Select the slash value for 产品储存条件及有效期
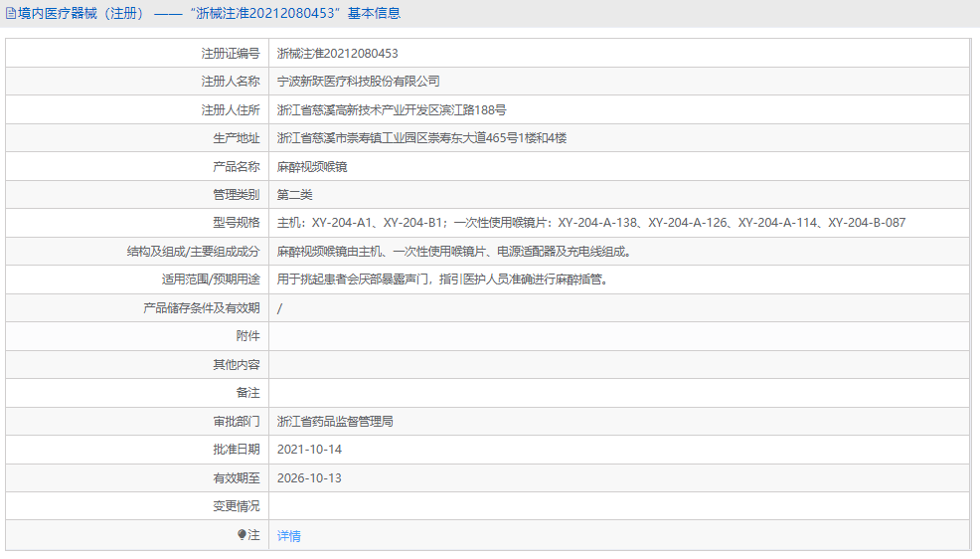 pyautogui.click(x=279, y=308)
